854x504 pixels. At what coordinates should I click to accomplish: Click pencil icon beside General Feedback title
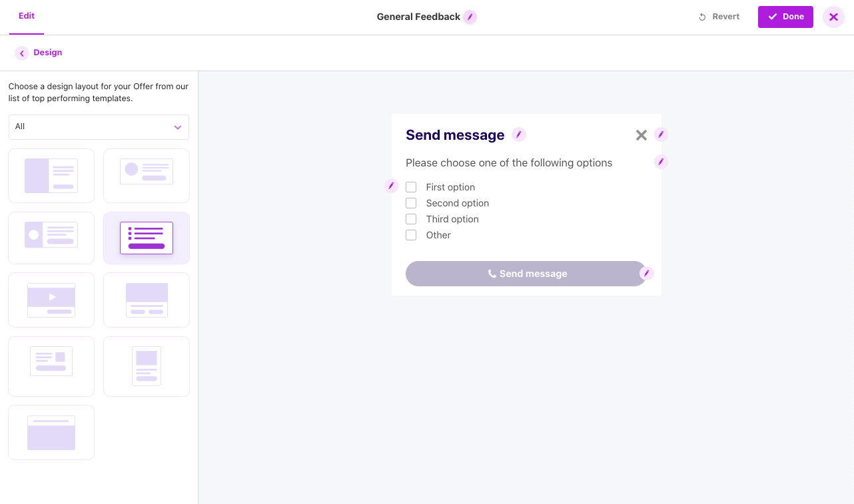(470, 17)
